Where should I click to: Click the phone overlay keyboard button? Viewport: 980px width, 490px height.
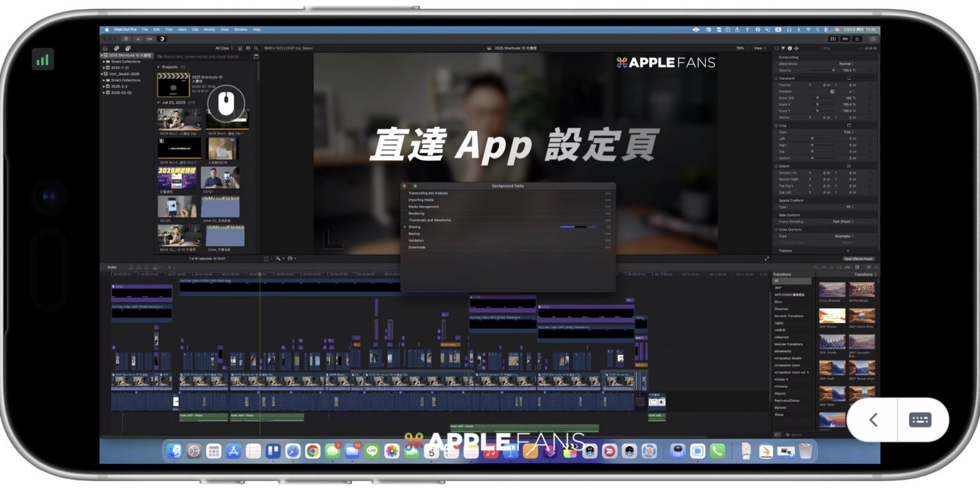click(920, 420)
